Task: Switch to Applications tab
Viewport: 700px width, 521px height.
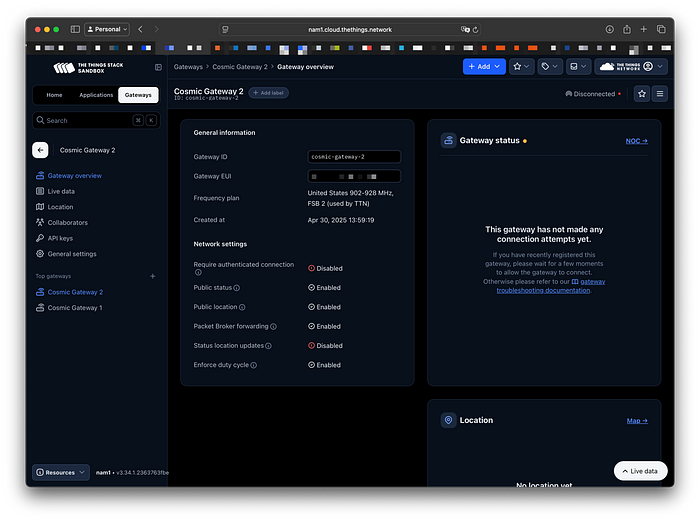Action: [96, 95]
